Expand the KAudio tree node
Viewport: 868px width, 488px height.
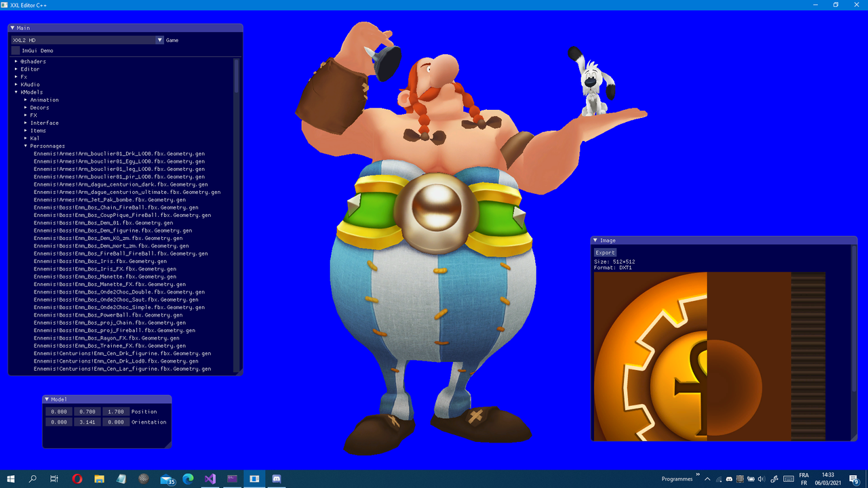click(x=16, y=84)
